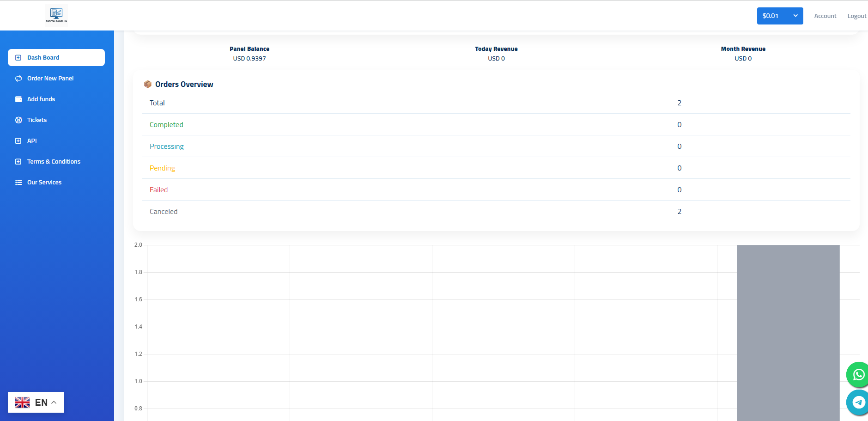The image size is (868, 421).
Task: Open Terms & Conditions page
Action: pyautogui.click(x=54, y=162)
